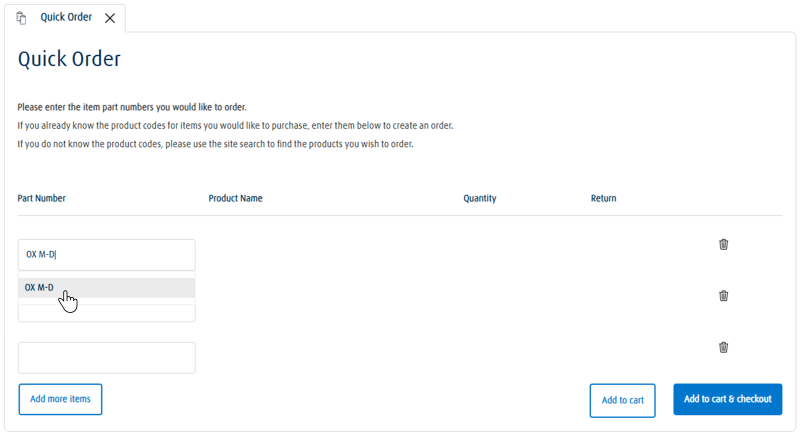Select the Quick Order tab
The height and width of the screenshot is (438, 800).
coord(66,17)
